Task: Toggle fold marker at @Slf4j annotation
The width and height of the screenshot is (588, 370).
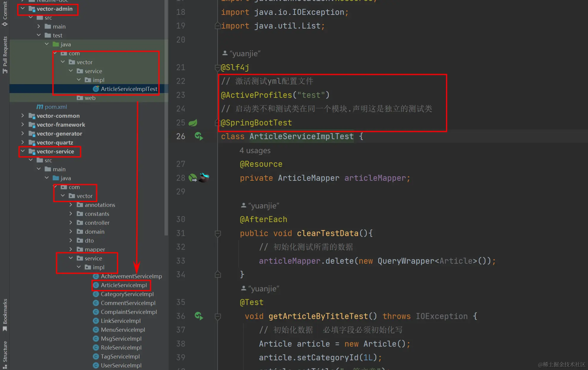Action: 217,68
